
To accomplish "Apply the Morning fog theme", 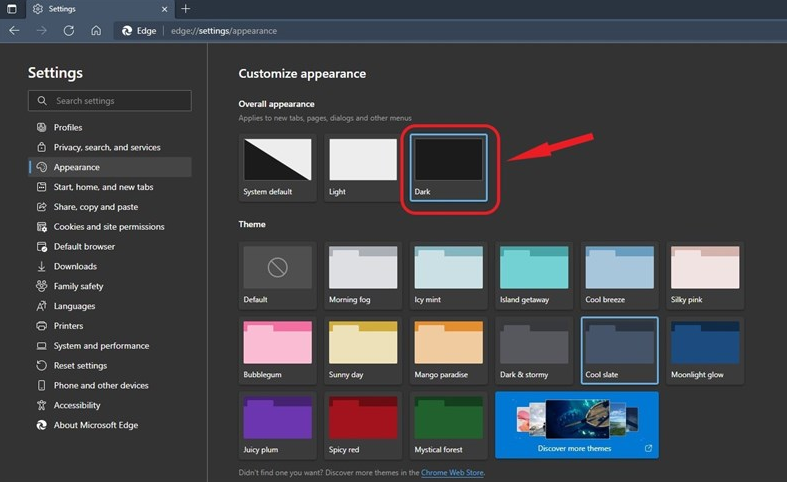I will (x=363, y=275).
